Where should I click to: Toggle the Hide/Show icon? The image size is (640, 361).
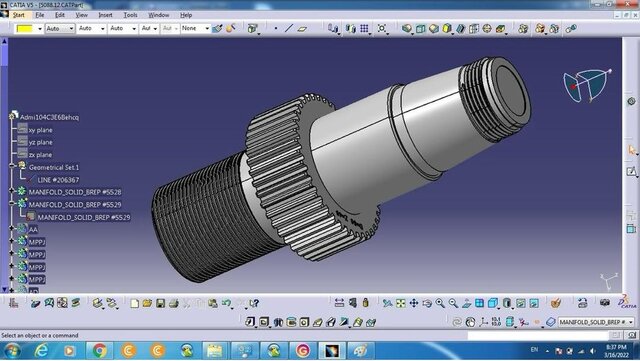point(520,303)
